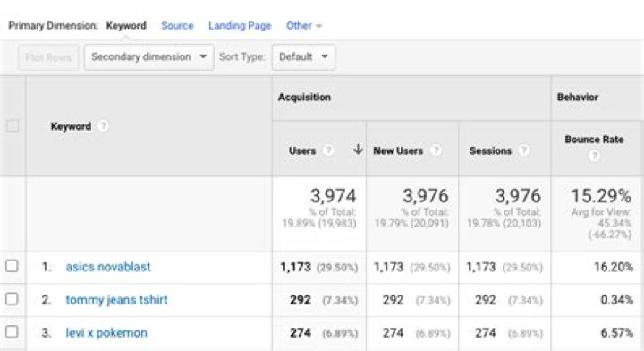Check the asics novablast row checkbox

12,266
